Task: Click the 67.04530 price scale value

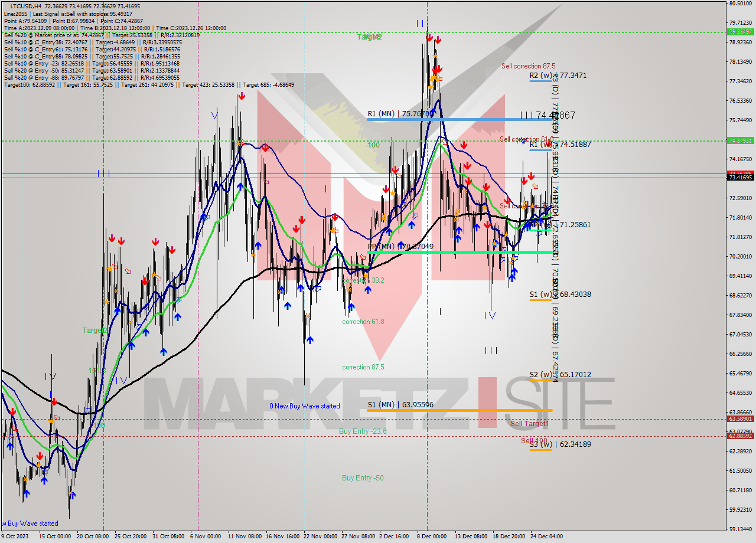Action: pyautogui.click(x=741, y=335)
